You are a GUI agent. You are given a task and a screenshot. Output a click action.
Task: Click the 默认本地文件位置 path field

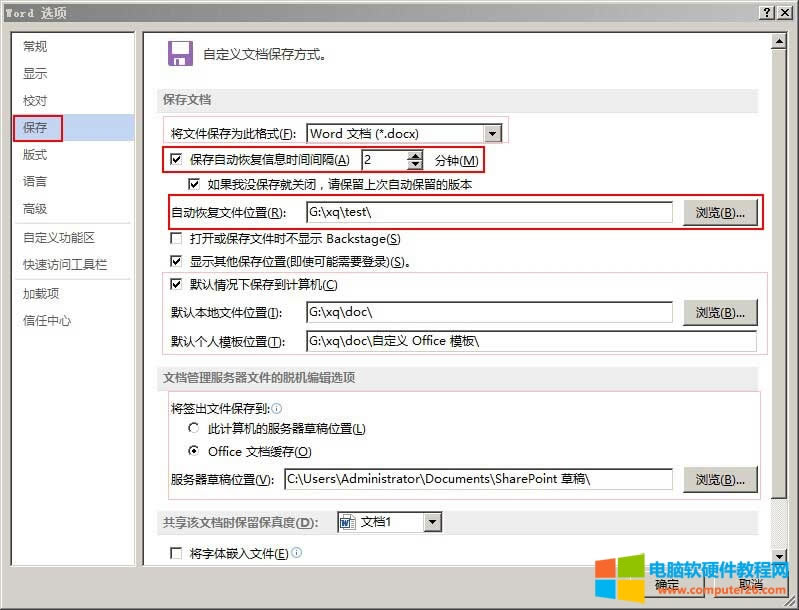(x=489, y=313)
